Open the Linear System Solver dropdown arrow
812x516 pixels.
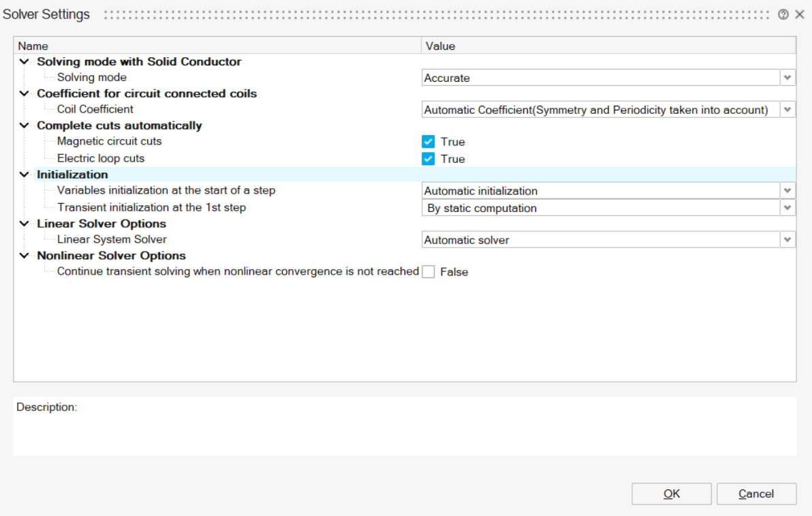787,239
